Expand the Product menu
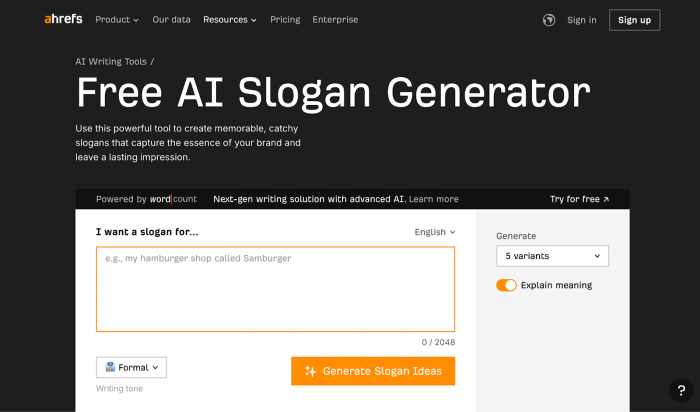This screenshot has height=412, width=700. point(117,20)
